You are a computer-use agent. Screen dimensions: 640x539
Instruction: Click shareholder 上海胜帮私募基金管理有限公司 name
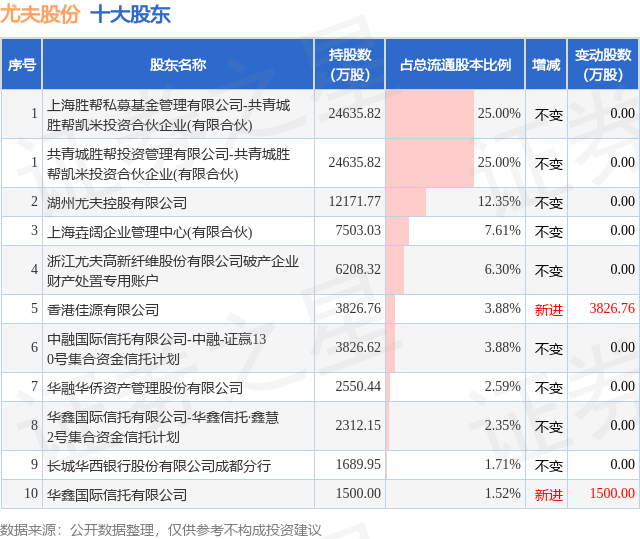tap(169, 115)
